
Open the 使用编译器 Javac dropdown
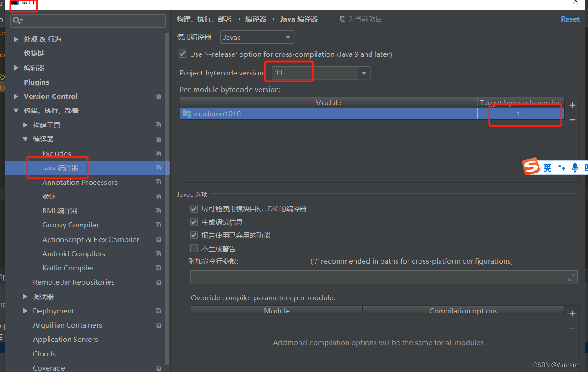click(257, 37)
